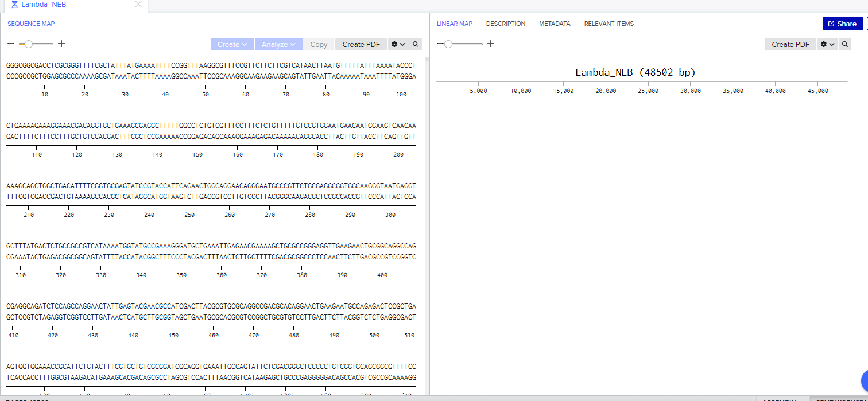
Task: Click the search icon in linear map toolbar
Action: coord(844,44)
